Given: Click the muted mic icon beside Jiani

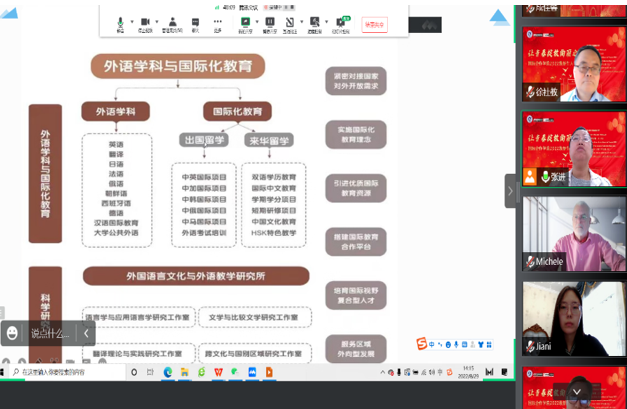Looking at the screenshot, I should pyautogui.click(x=530, y=346).
